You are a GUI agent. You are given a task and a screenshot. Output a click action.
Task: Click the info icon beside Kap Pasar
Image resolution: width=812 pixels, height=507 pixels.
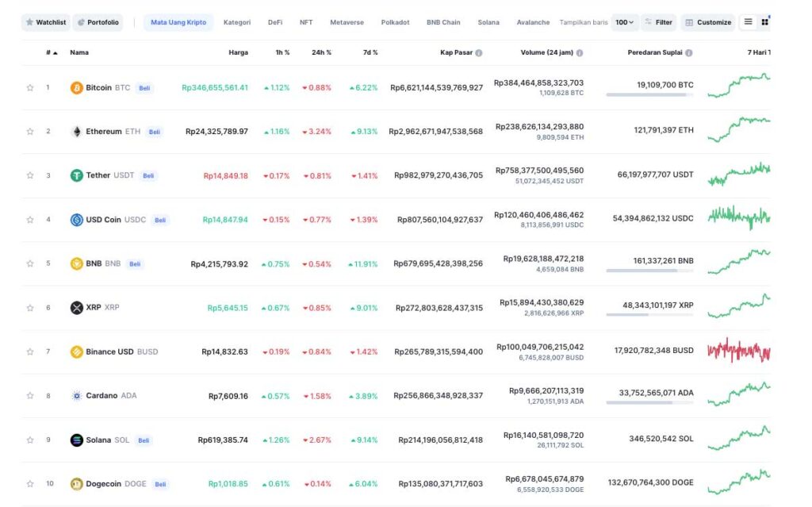tap(479, 53)
